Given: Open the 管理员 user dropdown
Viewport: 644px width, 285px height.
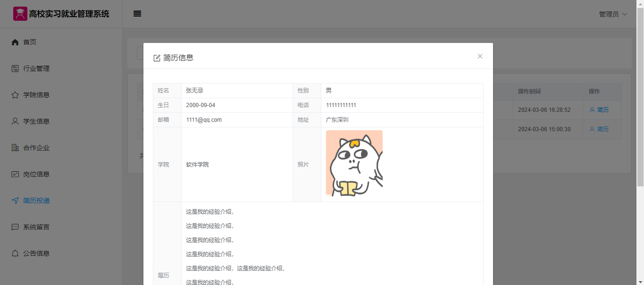Looking at the screenshot, I should click(x=613, y=14).
